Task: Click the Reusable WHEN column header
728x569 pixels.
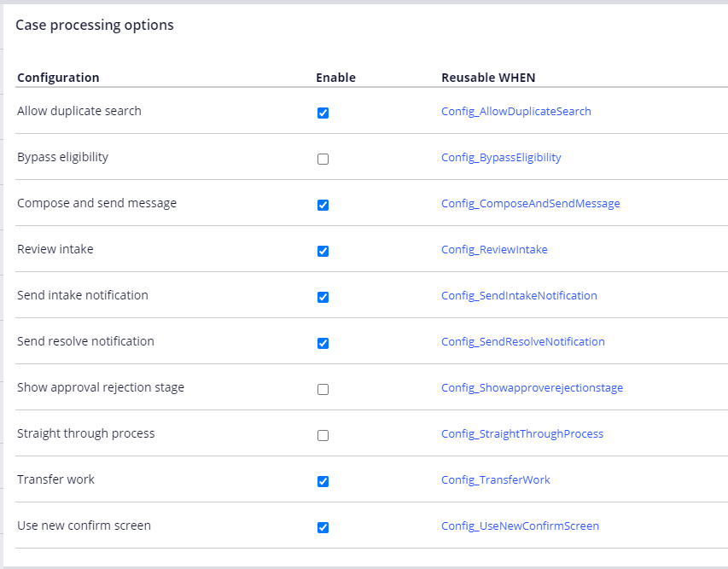Action: click(x=488, y=78)
